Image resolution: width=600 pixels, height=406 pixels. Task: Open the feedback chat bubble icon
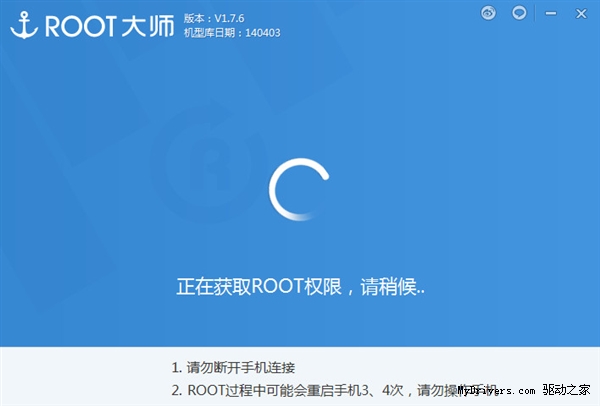pos(519,13)
